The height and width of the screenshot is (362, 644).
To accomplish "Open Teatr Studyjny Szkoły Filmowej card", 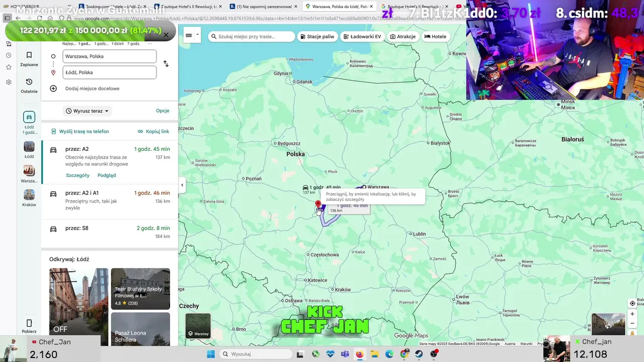I will (x=140, y=289).
